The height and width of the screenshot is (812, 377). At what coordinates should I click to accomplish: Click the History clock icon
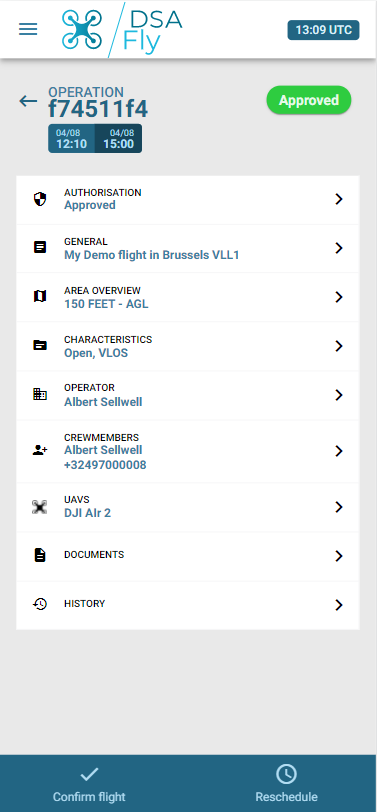(x=40, y=604)
